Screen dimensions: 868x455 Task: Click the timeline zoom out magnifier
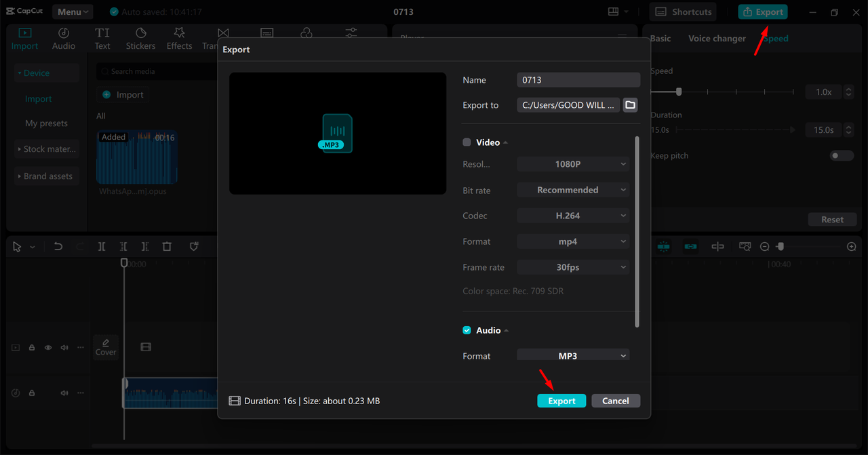[764, 247]
